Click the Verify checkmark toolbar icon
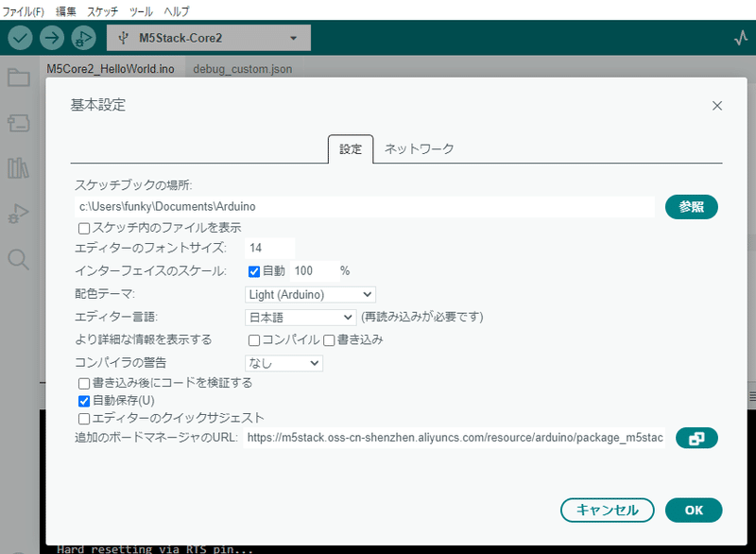Screen dimensions: 756x554 coord(20,38)
